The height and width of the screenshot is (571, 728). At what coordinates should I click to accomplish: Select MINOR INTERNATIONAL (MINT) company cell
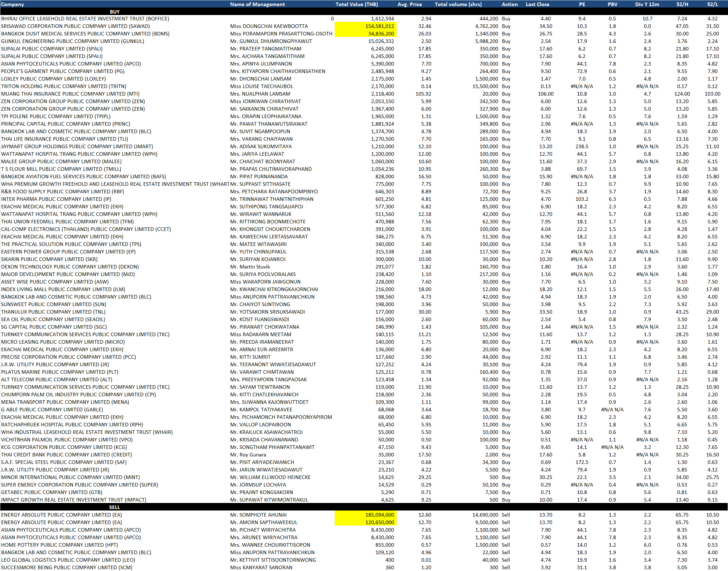70,477
